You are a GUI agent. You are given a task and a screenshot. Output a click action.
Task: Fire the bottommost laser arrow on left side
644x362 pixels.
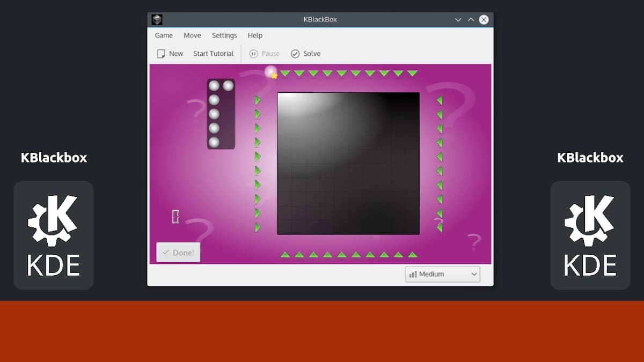pyautogui.click(x=258, y=227)
